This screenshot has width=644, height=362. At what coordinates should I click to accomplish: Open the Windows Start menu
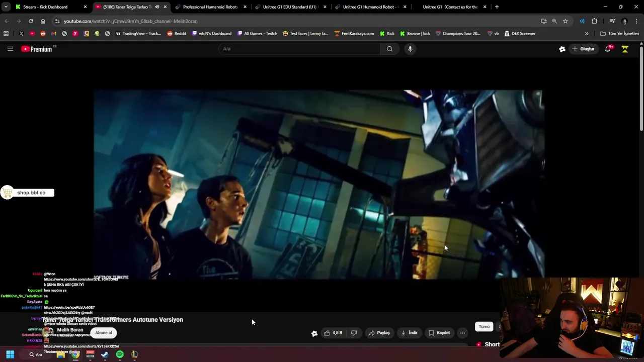coord(10,354)
